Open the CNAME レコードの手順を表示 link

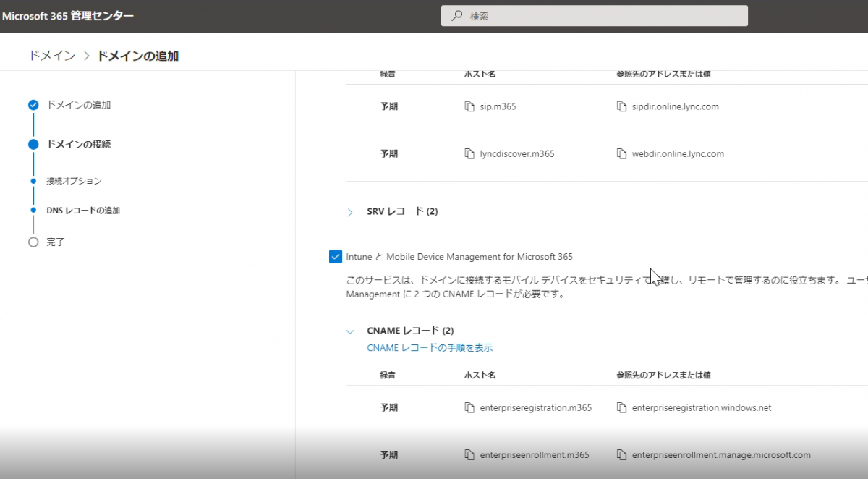pos(430,348)
